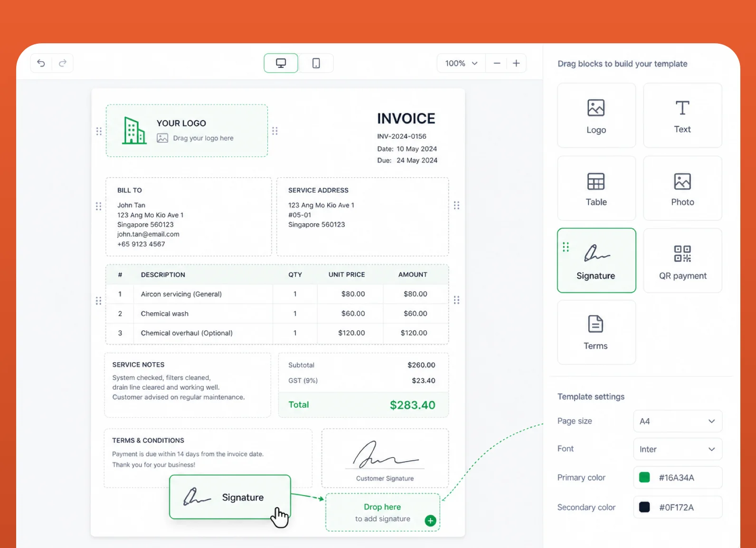Screen dimensions: 756x548
Task: Click the DESCRIPTION column header
Action: (x=163, y=275)
